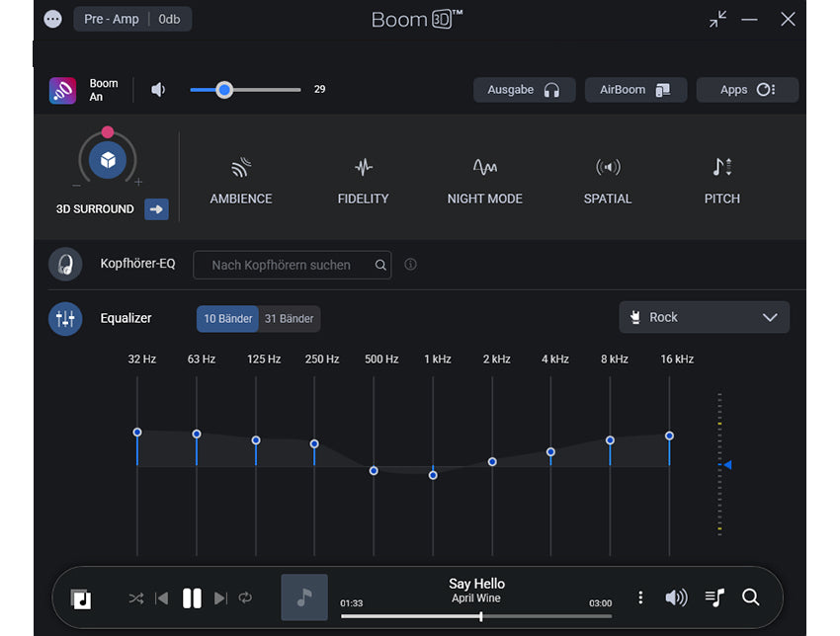Click the 2 kHz band slider handle
This screenshot has height=636, width=840.
[x=492, y=461]
